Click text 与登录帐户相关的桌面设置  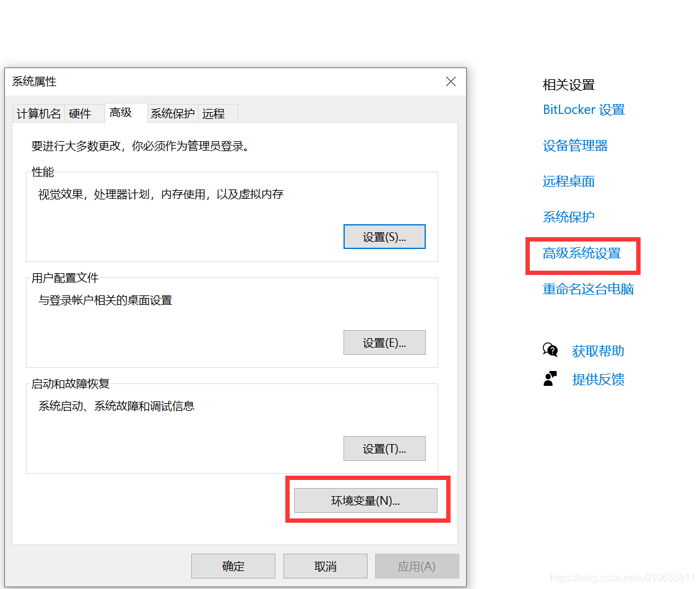coord(105,300)
